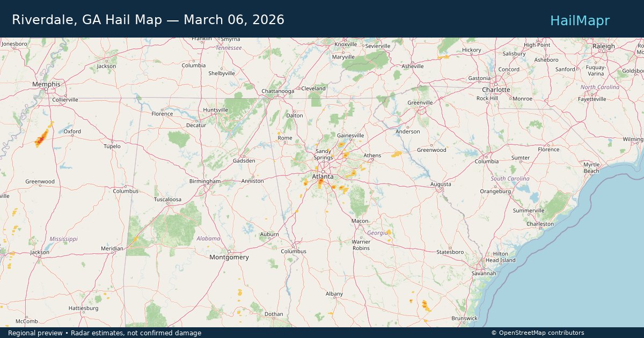This screenshot has height=338, width=644.
Task: Click the Florence, Alabama city label
Action: pyautogui.click(x=162, y=114)
